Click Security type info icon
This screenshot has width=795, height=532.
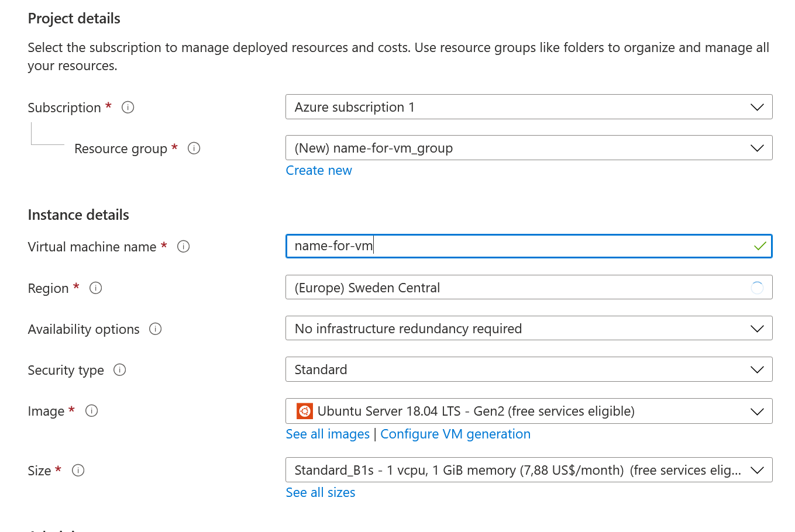point(120,370)
